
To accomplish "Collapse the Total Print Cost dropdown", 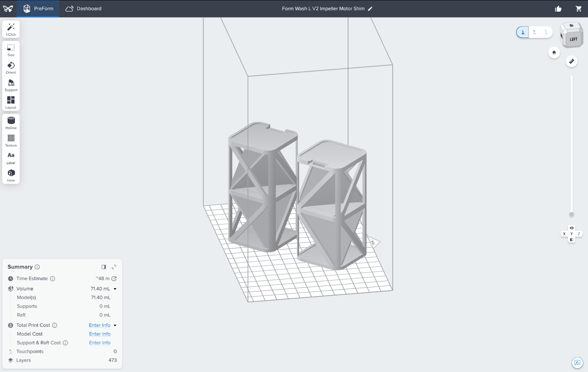I will 115,325.
